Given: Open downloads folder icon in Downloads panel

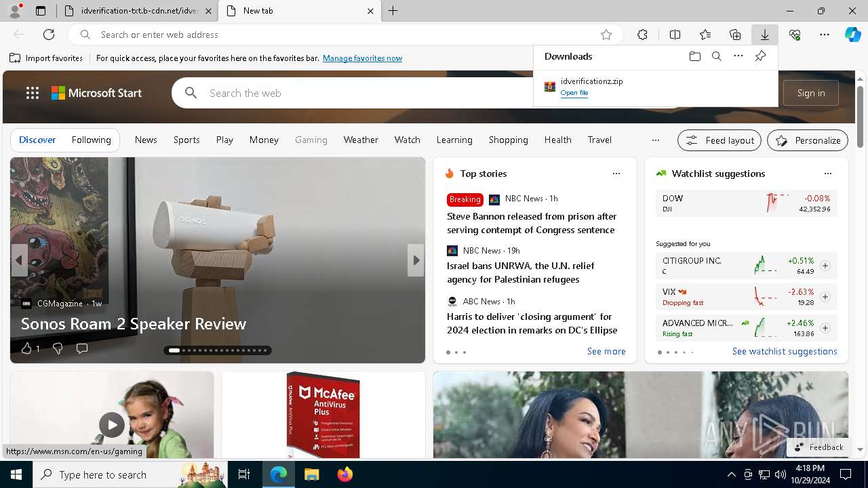Looking at the screenshot, I should [x=694, y=56].
